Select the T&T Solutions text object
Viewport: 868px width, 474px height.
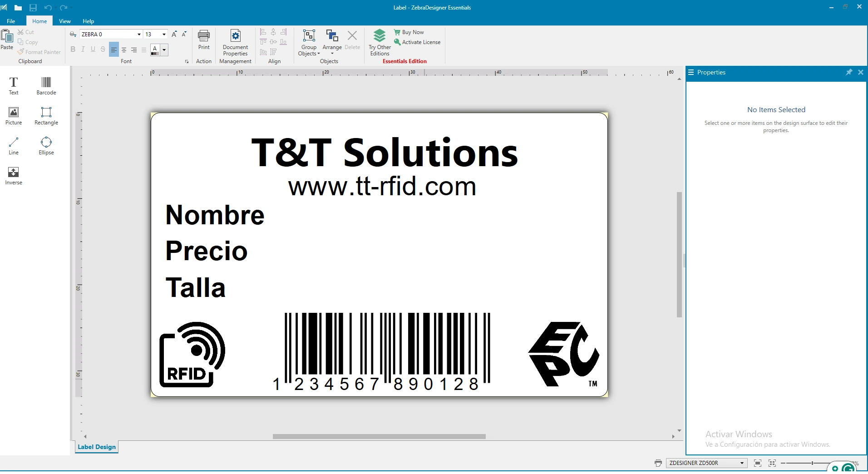pos(385,153)
